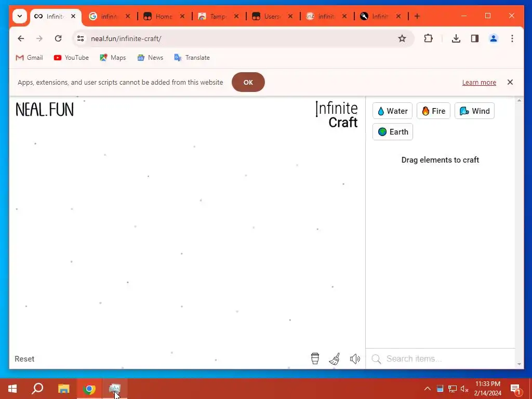Open the network tray icon
The width and height of the screenshot is (532, 399).
(x=453, y=389)
